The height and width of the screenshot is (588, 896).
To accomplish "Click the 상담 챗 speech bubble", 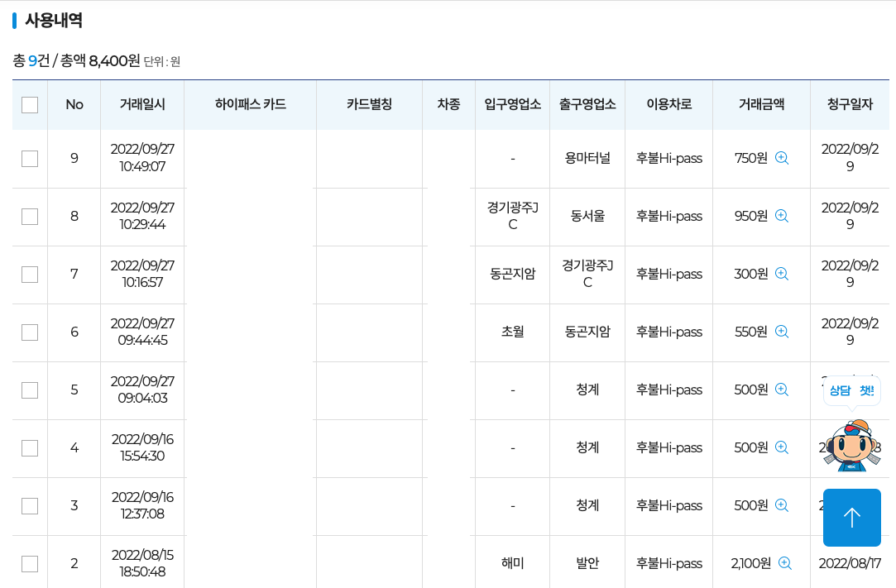I will tap(851, 391).
